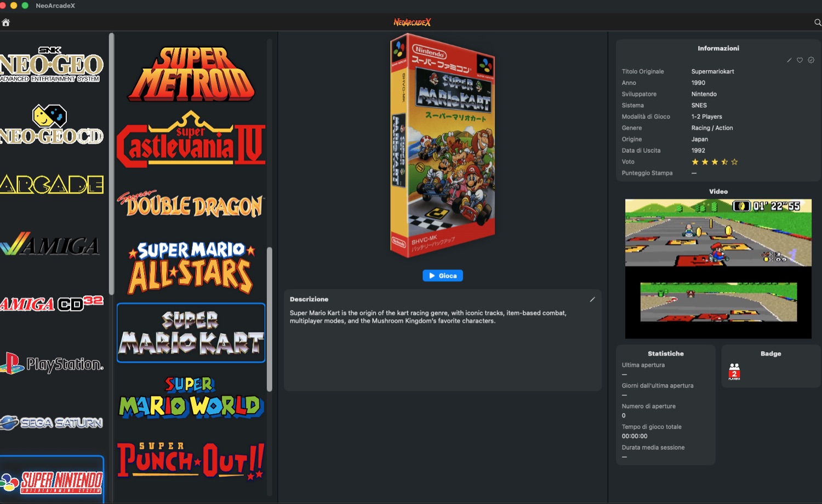Open the PlayStation system logo
Viewport: 822px width, 504px height.
pos(52,363)
